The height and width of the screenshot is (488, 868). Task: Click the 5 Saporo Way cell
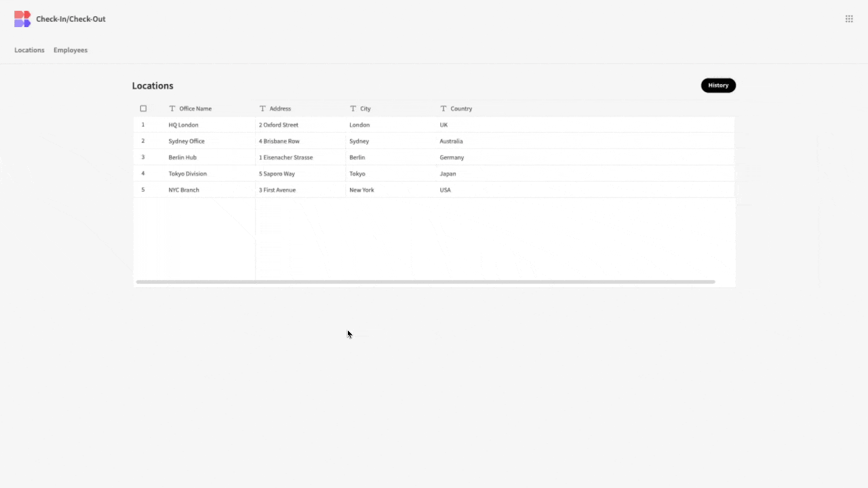(300, 174)
